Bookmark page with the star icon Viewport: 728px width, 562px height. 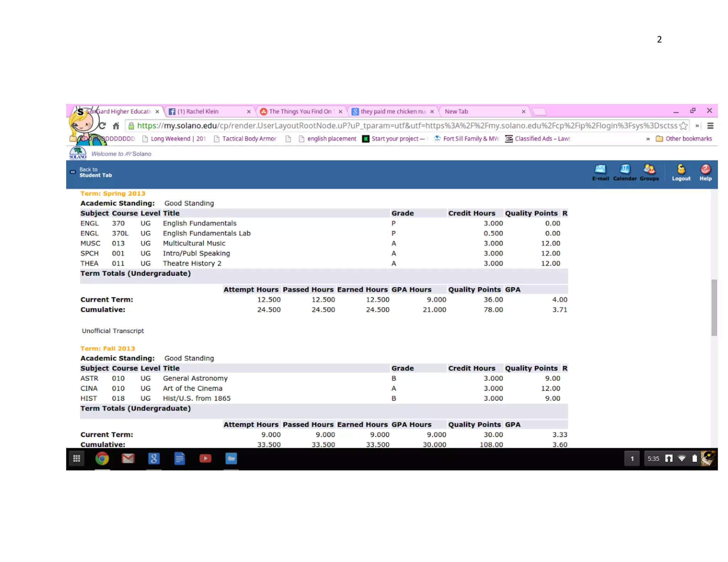683,126
